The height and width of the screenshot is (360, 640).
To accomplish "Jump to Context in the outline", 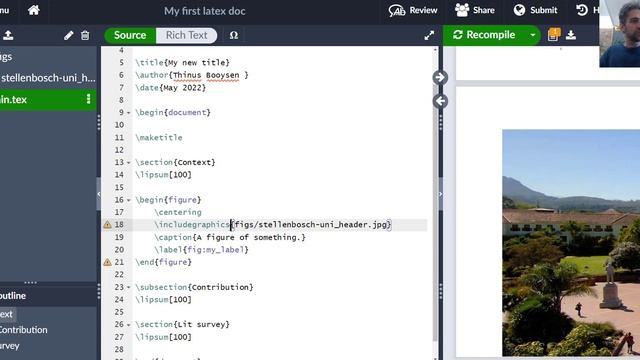I will tap(7, 314).
